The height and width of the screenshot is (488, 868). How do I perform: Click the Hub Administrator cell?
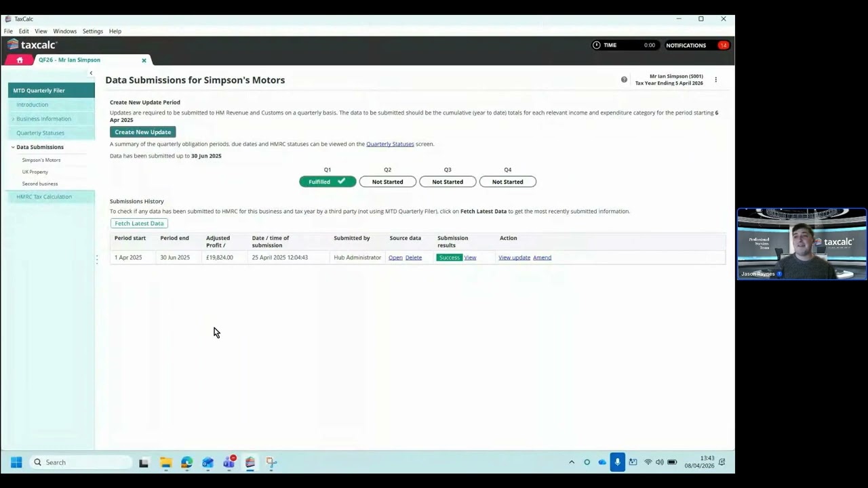(x=357, y=258)
